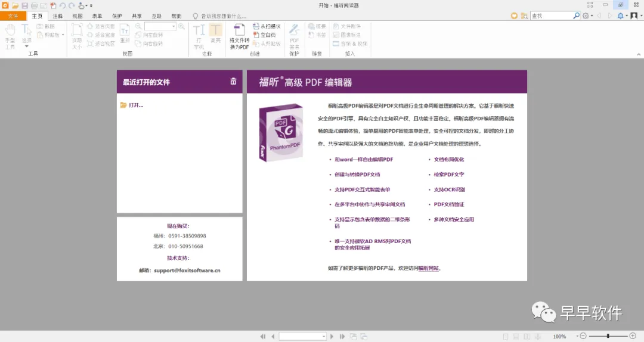Click 适合宽度 fit width option

[x=101, y=35]
